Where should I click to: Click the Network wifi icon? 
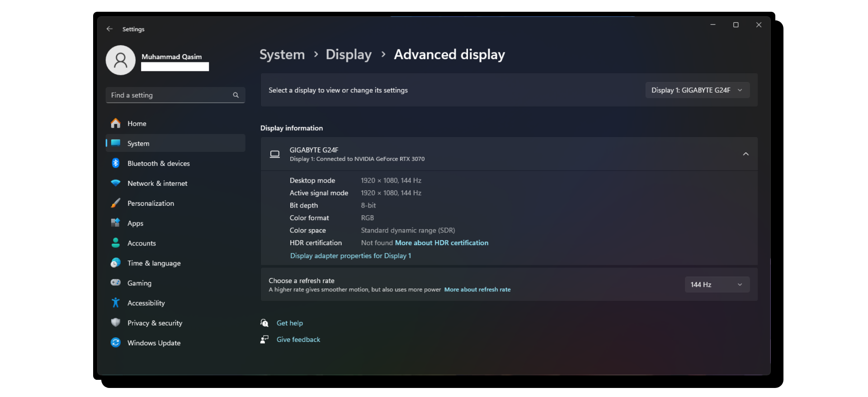point(116,183)
